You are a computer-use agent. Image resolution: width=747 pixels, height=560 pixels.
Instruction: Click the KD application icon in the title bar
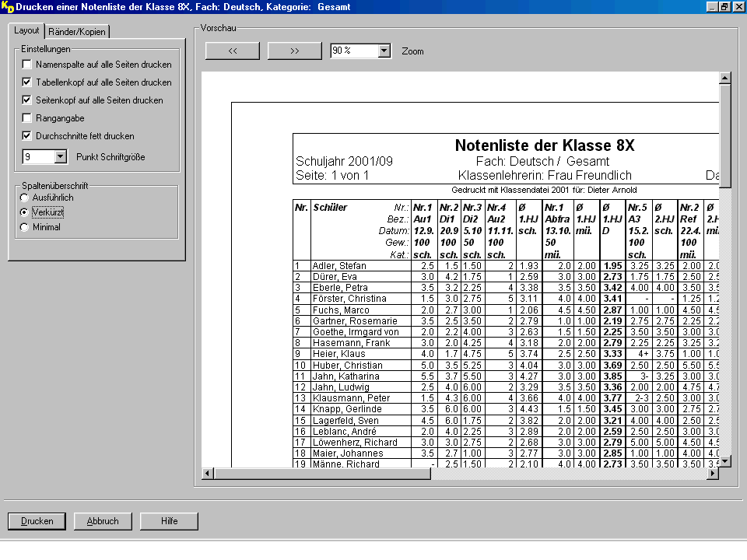tap(8, 7)
